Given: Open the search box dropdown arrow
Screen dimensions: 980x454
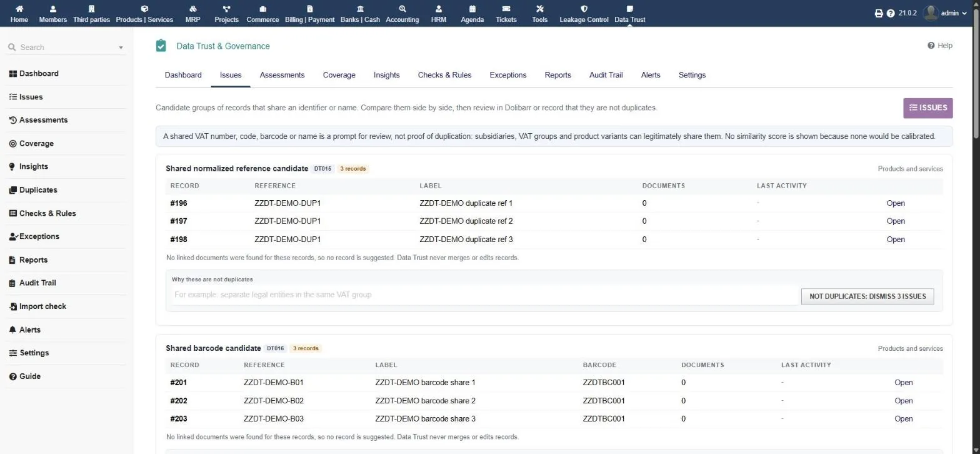Looking at the screenshot, I should (x=121, y=48).
